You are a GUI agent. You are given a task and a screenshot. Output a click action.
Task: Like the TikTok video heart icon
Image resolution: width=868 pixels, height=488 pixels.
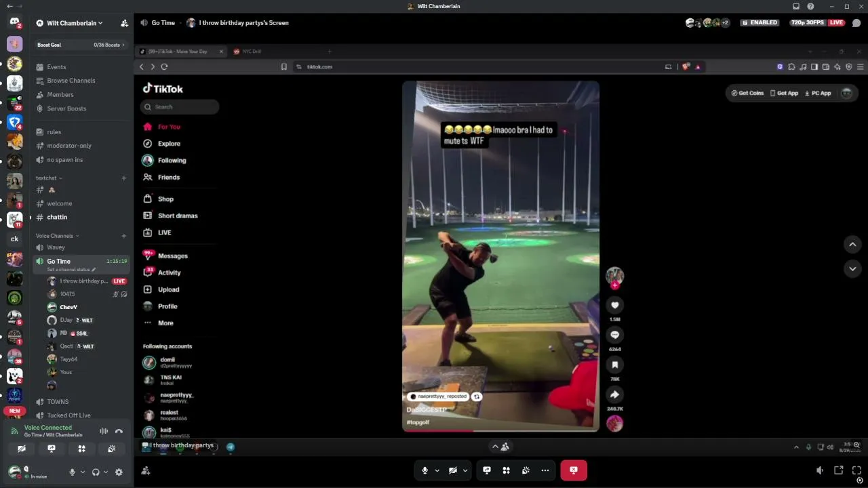click(x=615, y=305)
